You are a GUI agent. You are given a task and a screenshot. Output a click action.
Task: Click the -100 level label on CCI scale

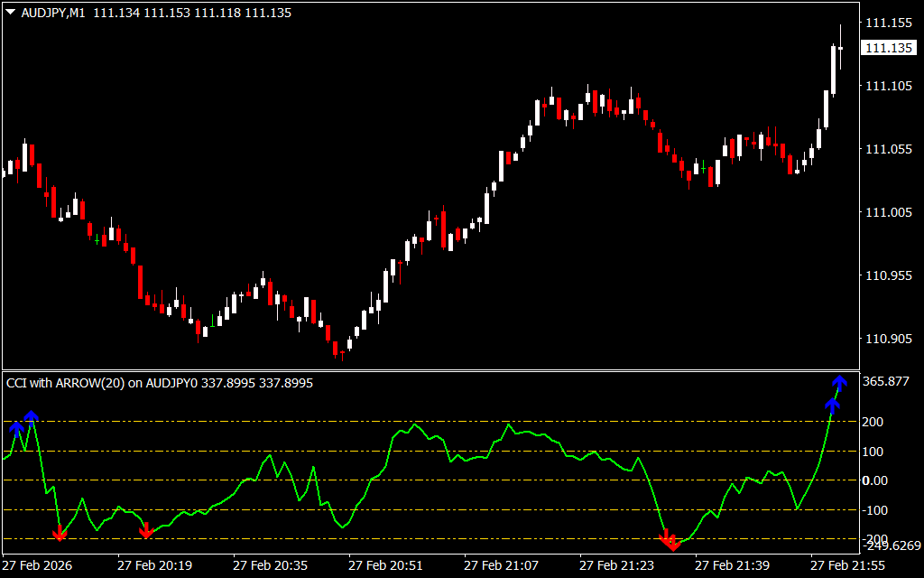[873, 510]
